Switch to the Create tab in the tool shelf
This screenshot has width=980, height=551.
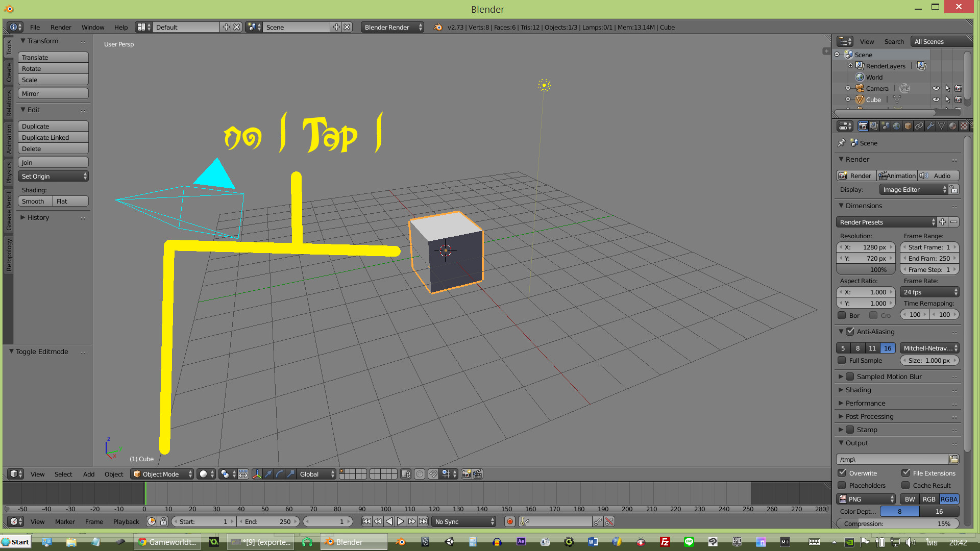(x=9, y=73)
